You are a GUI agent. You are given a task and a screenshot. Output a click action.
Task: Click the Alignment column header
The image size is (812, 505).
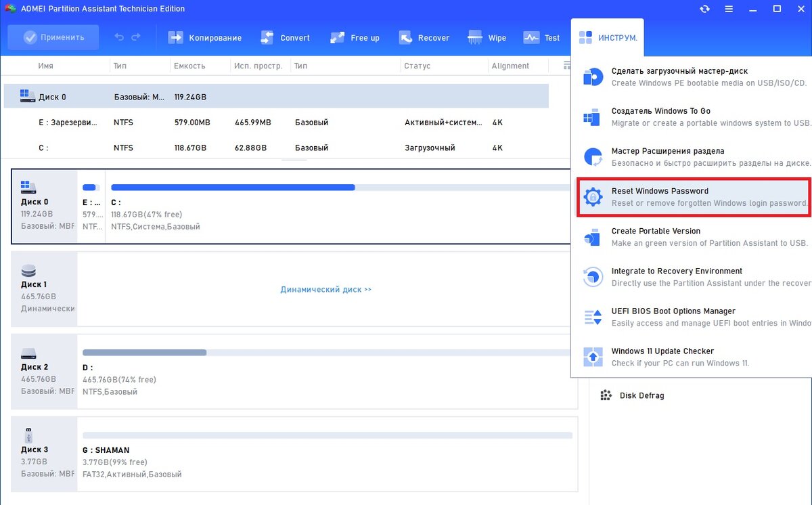(511, 66)
